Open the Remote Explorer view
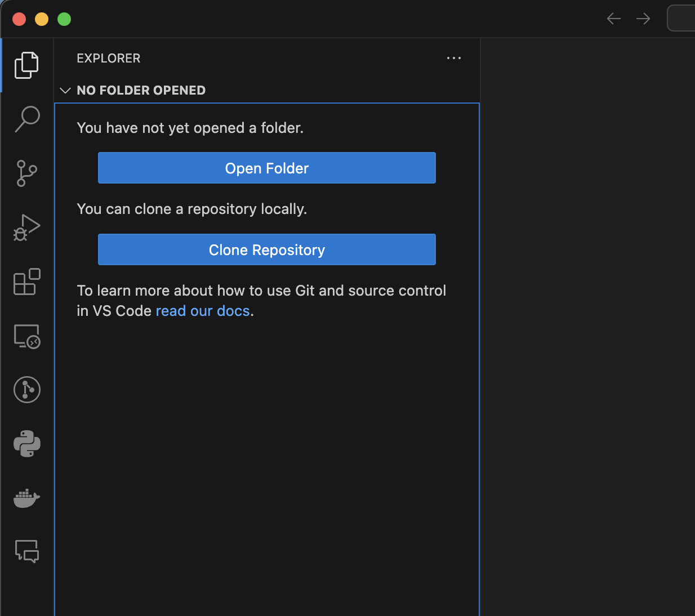Viewport: 695px width, 616px height. (26, 336)
